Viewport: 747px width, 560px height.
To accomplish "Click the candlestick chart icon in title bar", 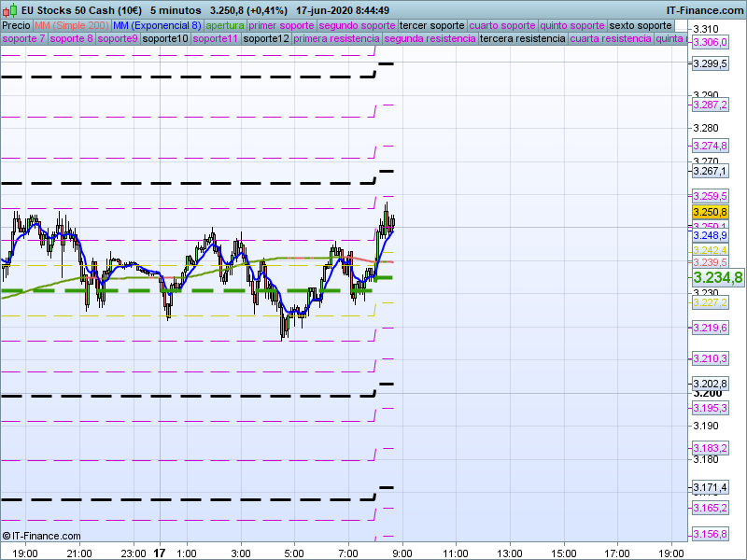I will click(x=9, y=9).
